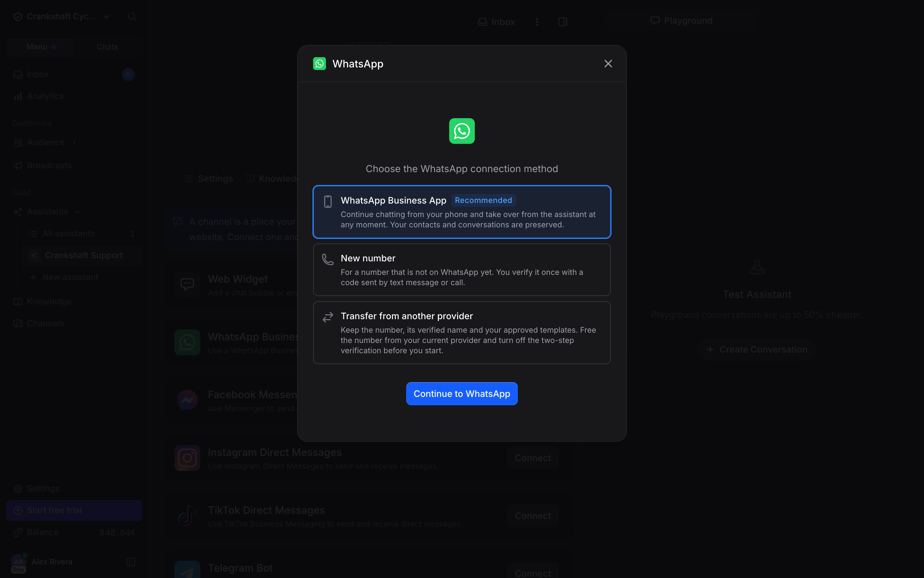Click the Settings gear icon in sidebar

(x=18, y=489)
